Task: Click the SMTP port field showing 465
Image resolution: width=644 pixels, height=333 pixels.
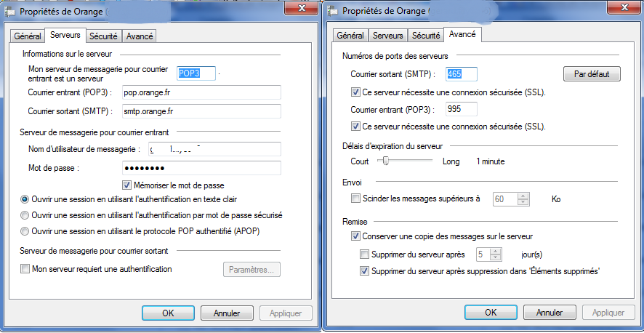Action: [x=462, y=74]
